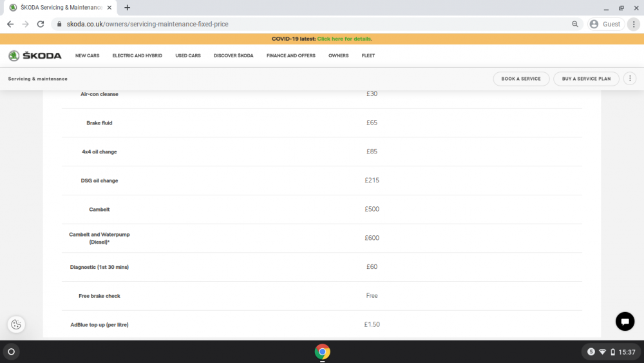Click the Cambelt row label

pos(99,210)
